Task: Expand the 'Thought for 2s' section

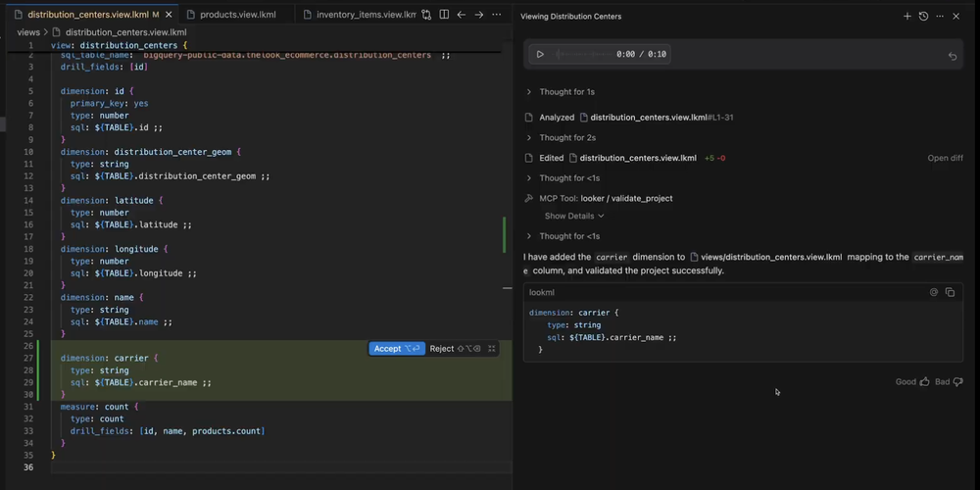Action: click(567, 137)
